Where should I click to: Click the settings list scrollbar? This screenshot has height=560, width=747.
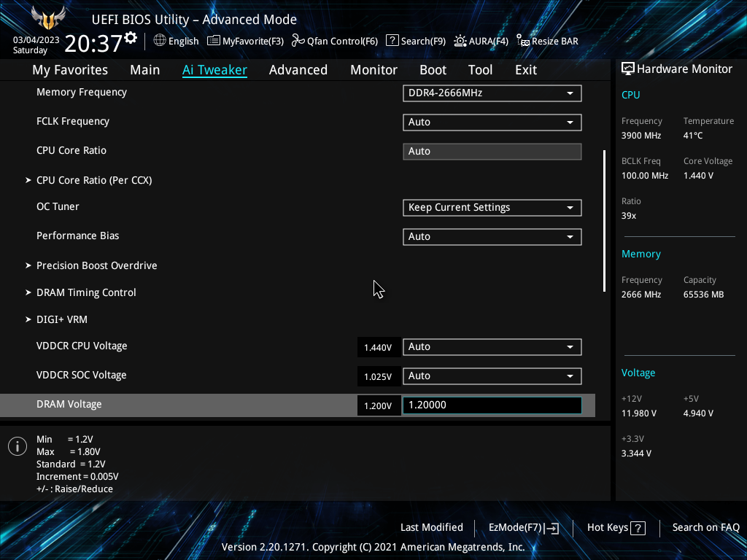click(x=604, y=220)
